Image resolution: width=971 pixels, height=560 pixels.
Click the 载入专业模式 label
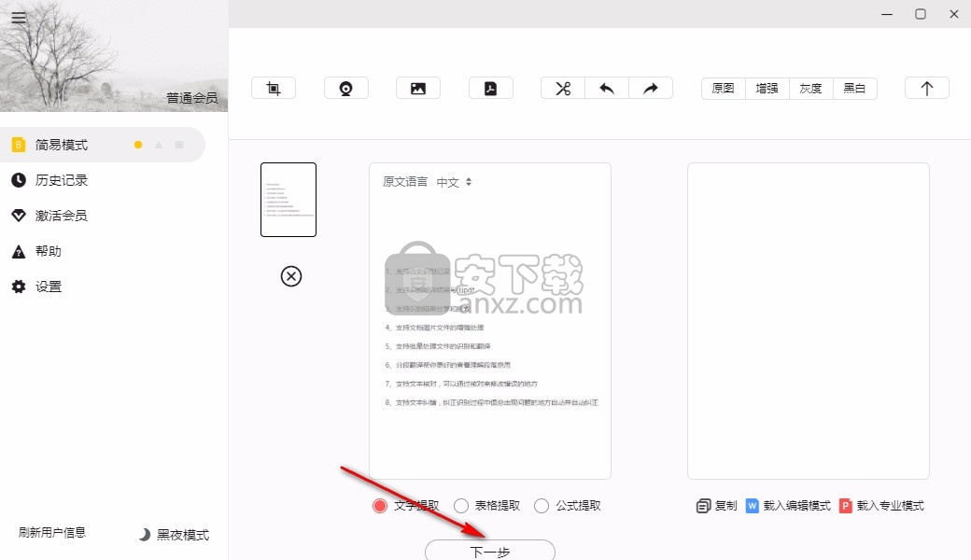point(890,506)
